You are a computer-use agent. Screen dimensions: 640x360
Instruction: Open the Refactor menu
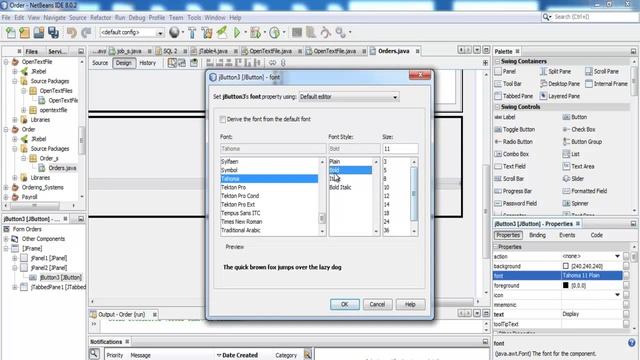tap(100, 18)
